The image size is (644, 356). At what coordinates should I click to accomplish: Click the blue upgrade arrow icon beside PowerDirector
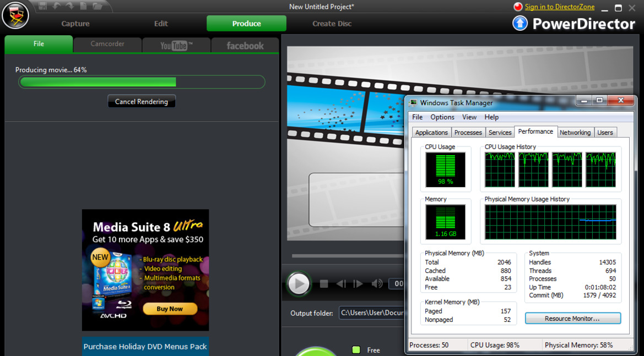click(520, 23)
